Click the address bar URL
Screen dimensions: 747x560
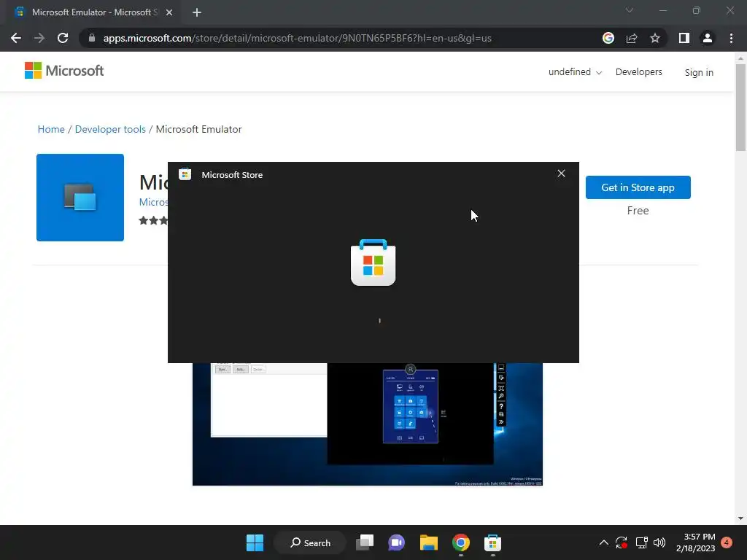coord(298,38)
